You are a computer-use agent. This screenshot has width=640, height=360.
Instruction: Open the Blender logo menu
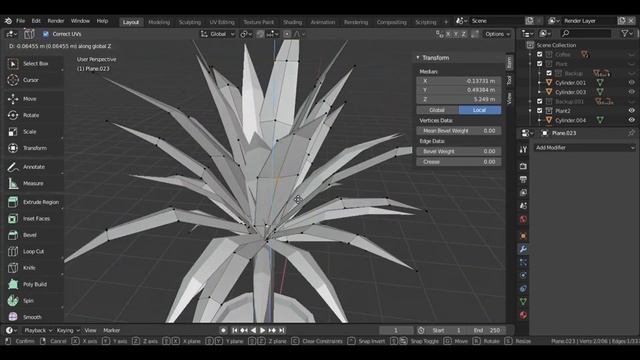point(8,21)
